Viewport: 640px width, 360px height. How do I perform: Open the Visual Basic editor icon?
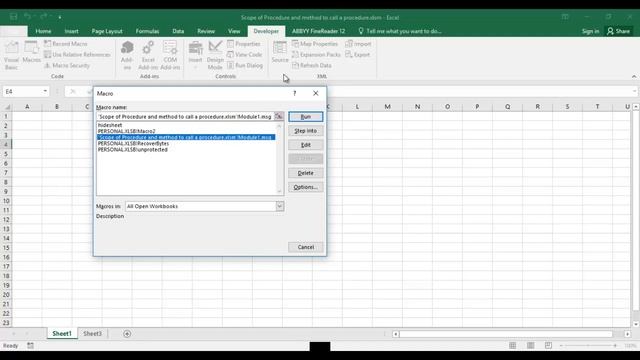point(11,56)
